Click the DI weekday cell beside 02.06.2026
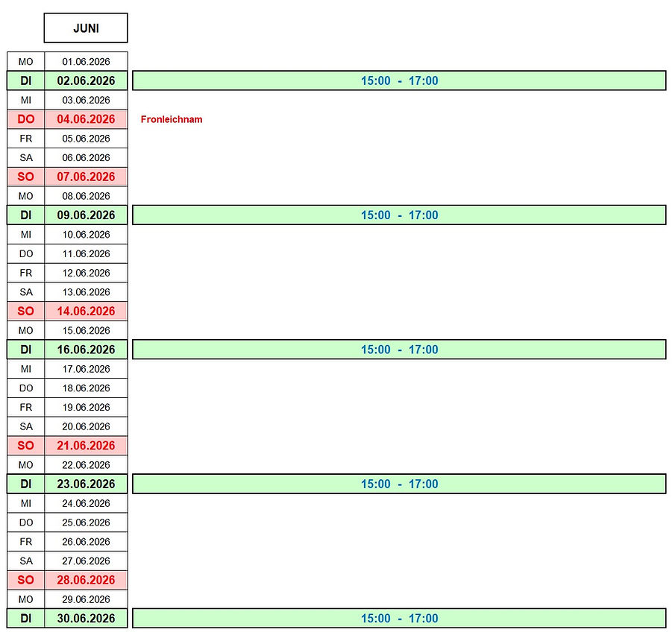Viewport: 672px width, 641px height. (x=25, y=81)
